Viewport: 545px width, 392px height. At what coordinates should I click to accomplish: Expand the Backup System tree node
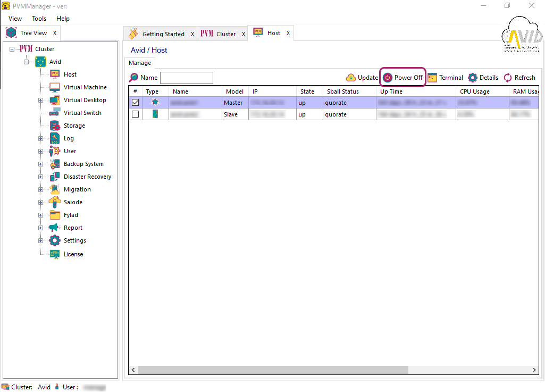point(40,164)
